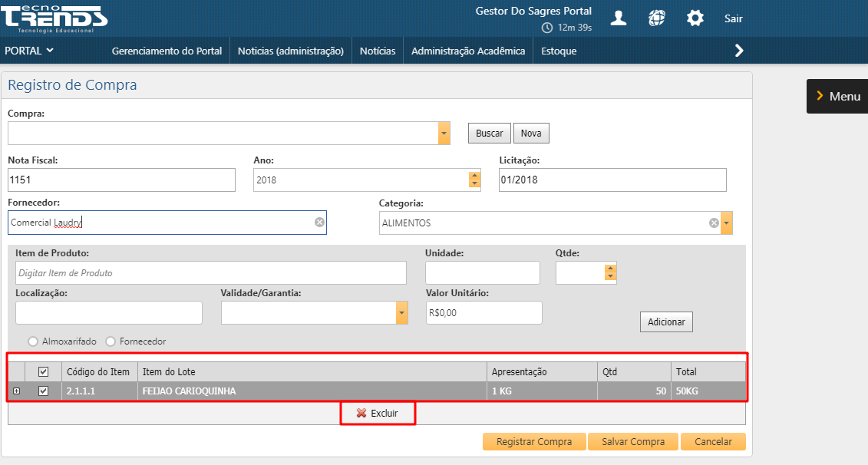Viewport: 868px width, 465px height.
Task: Uncheck the Feijao Carioquinha row checkbox
Action: coord(44,391)
